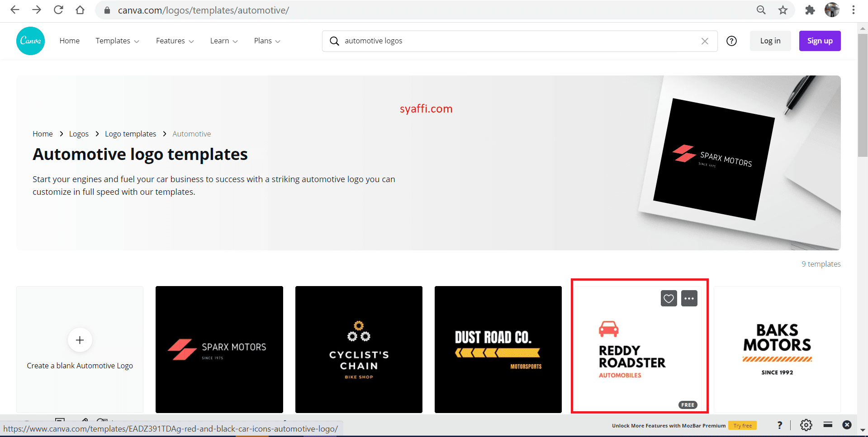Click the padlock icon in the address bar

coord(107,10)
